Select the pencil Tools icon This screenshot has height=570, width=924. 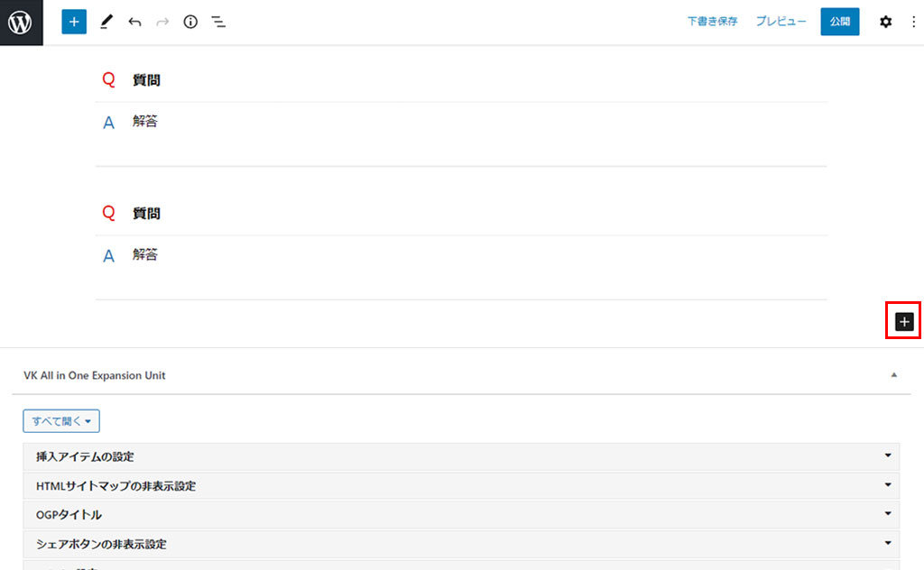(x=106, y=22)
